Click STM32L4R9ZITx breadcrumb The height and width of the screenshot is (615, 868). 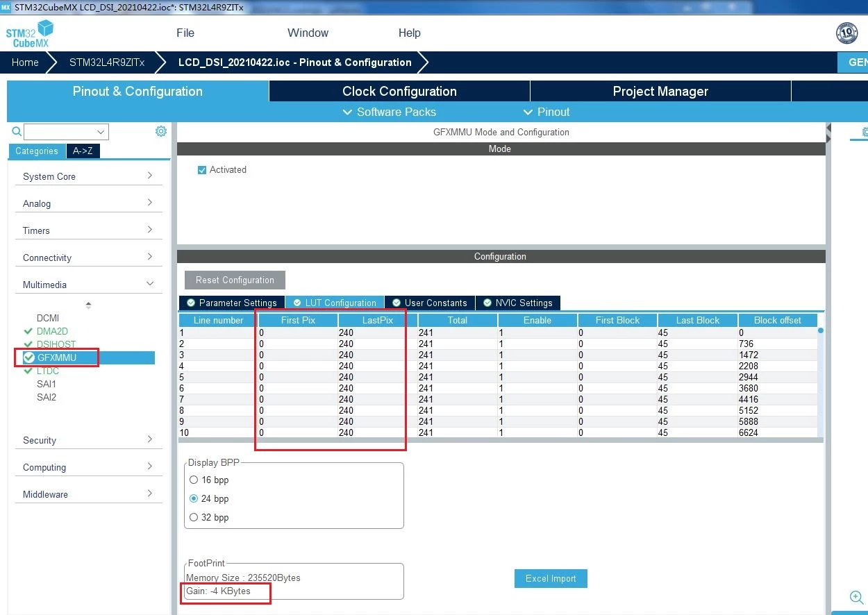(107, 62)
